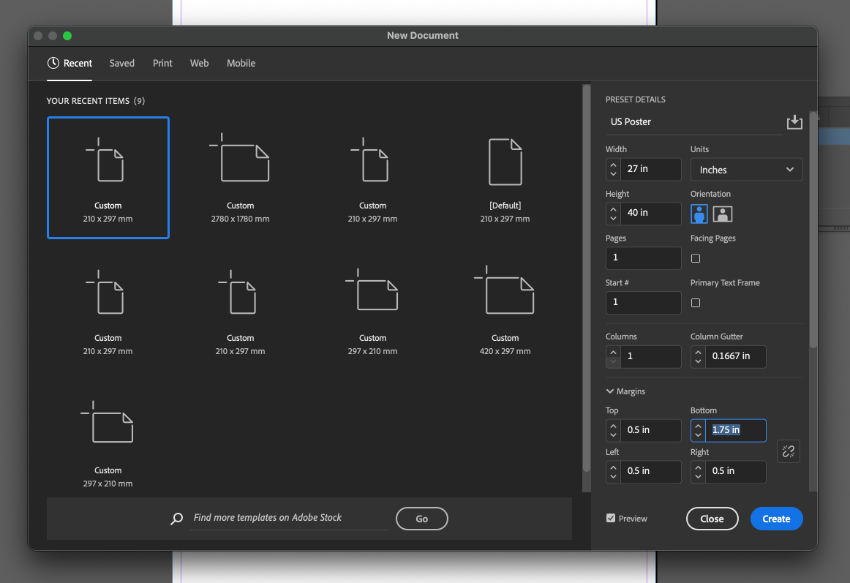This screenshot has width=850, height=583.
Task: Select landscape orientation icon
Action: point(722,214)
